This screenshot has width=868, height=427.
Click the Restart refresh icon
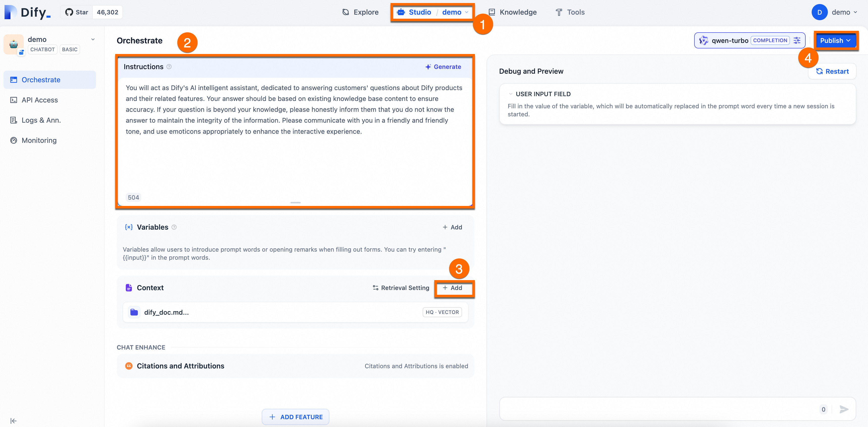(819, 71)
